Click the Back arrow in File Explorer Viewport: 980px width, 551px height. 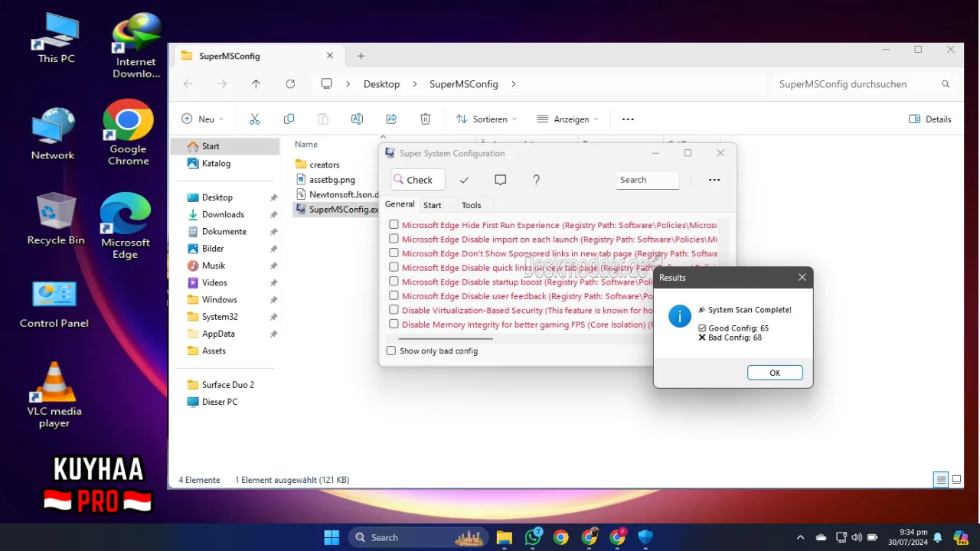188,84
